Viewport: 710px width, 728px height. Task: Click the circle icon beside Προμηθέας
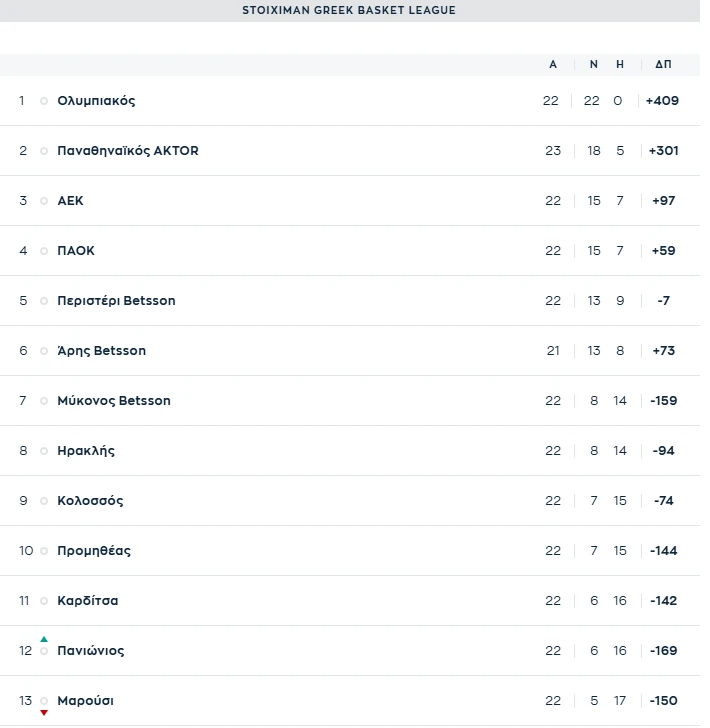tap(44, 551)
